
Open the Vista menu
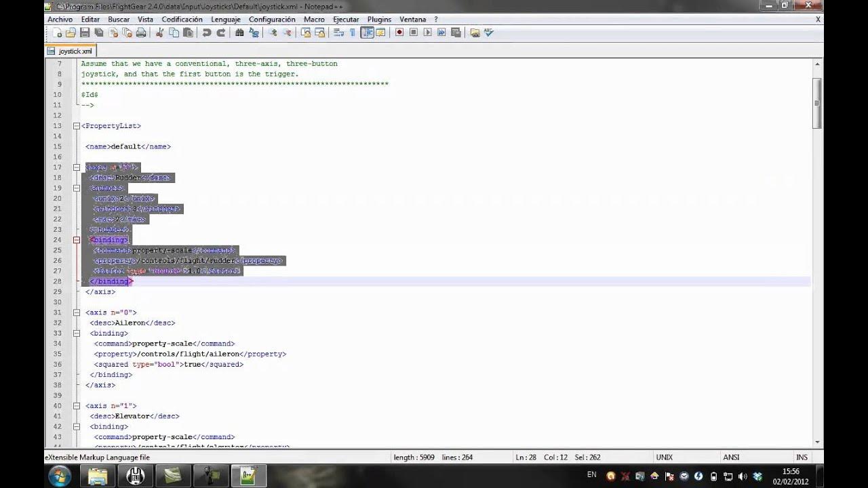tap(145, 20)
